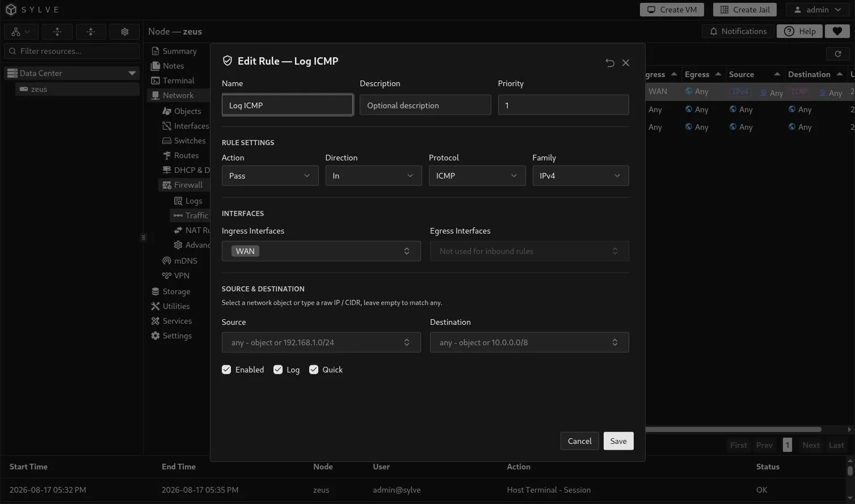
Task: Toggle the Log checkbox
Action: click(x=278, y=370)
